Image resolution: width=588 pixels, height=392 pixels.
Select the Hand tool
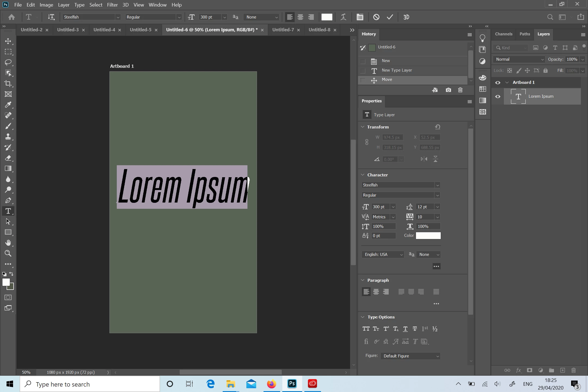click(8, 243)
